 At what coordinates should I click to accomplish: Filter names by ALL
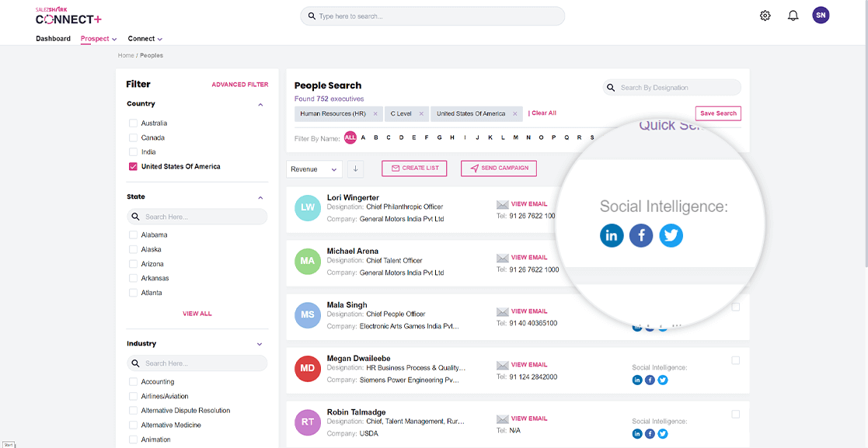350,137
